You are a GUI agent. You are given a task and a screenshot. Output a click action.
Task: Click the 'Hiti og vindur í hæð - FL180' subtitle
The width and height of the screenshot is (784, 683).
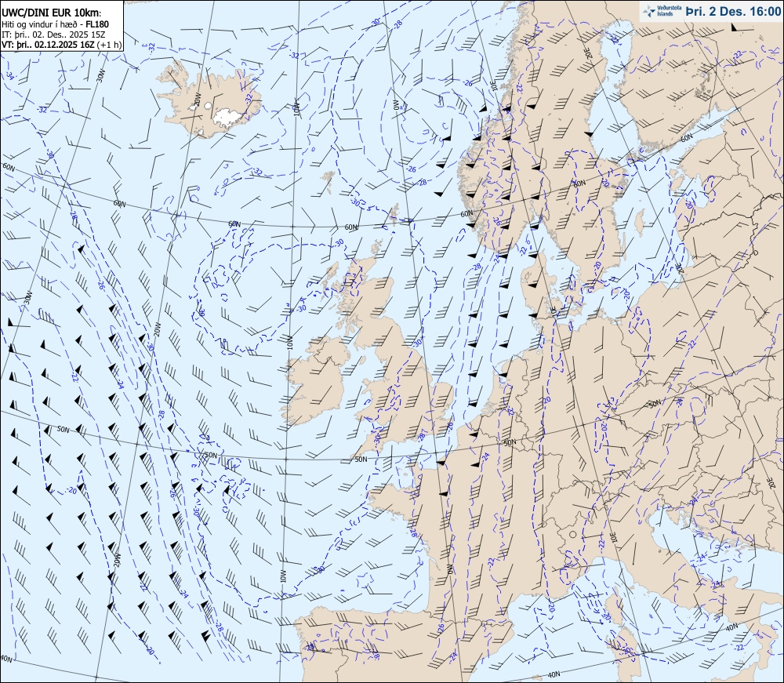point(55,24)
